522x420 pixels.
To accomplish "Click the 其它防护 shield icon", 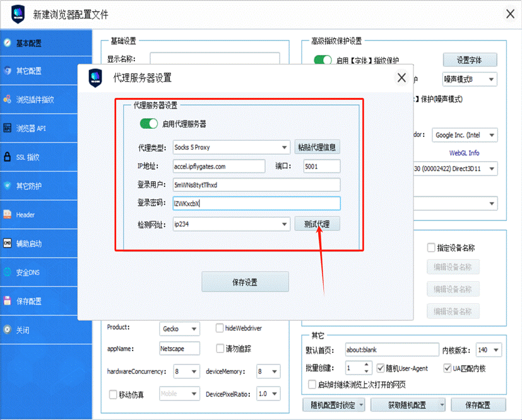I will pyautogui.click(x=8, y=186).
